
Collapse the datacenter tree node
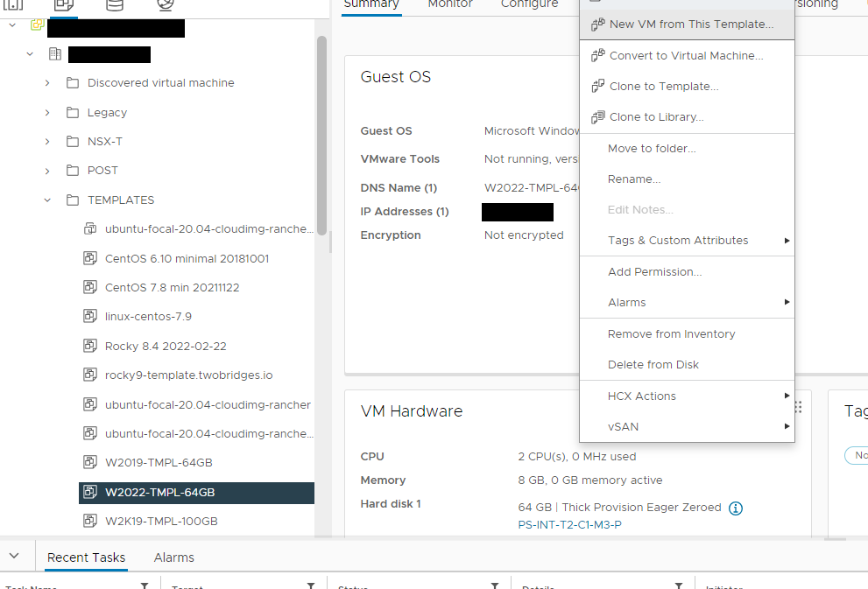[30, 54]
